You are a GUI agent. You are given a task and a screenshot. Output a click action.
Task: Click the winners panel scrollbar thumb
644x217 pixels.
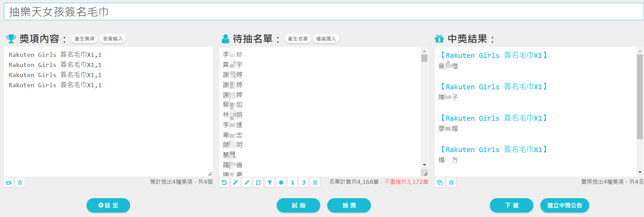pos(640,97)
